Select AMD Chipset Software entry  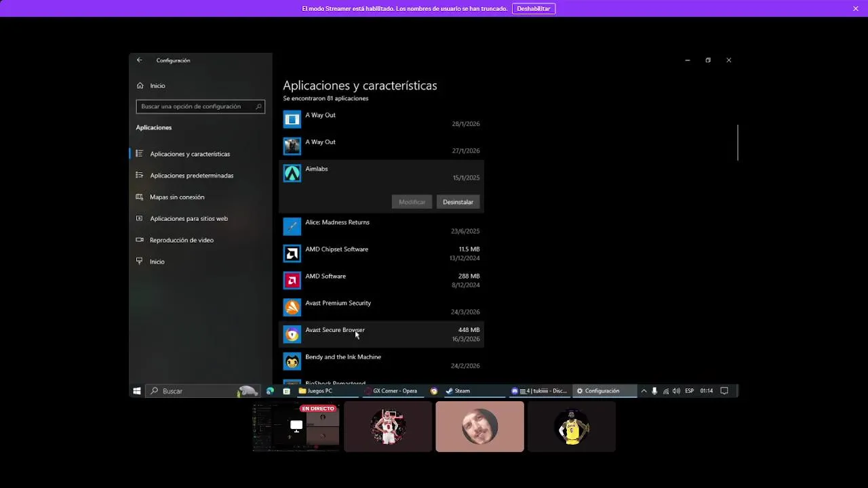coord(337,249)
